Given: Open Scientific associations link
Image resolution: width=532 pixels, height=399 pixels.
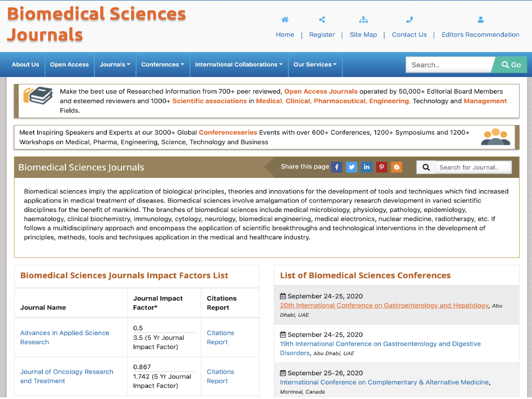Looking at the screenshot, I should [209, 101].
